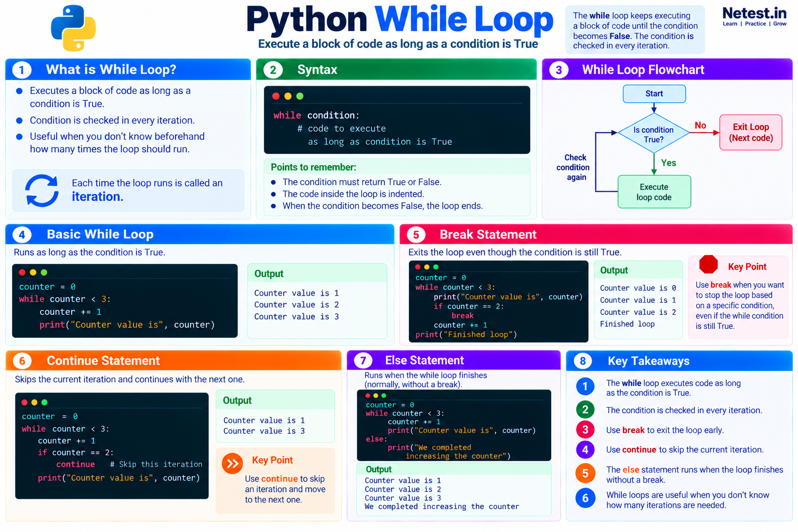Click the 'Grow' word under Netest.in
Image resolution: width=798 pixels, height=532 pixels.
pos(780,24)
